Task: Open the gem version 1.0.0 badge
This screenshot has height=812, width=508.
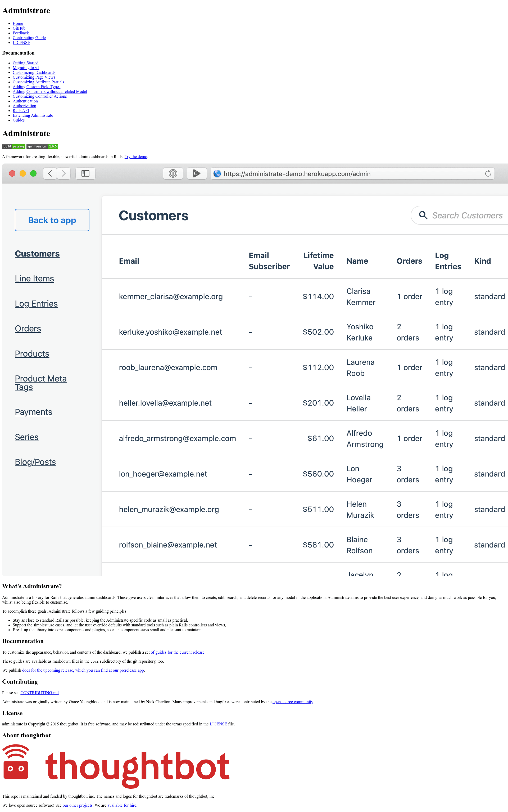Action: click(x=42, y=146)
